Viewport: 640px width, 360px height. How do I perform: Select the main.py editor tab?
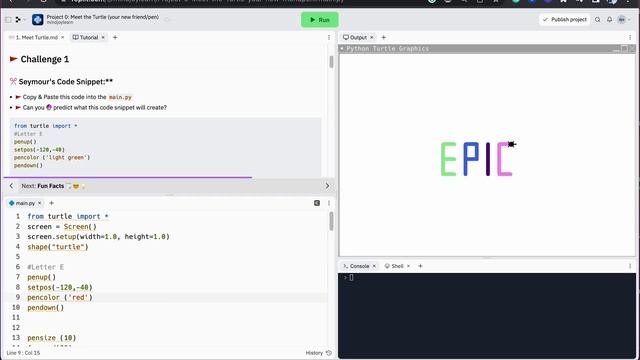pos(25,203)
